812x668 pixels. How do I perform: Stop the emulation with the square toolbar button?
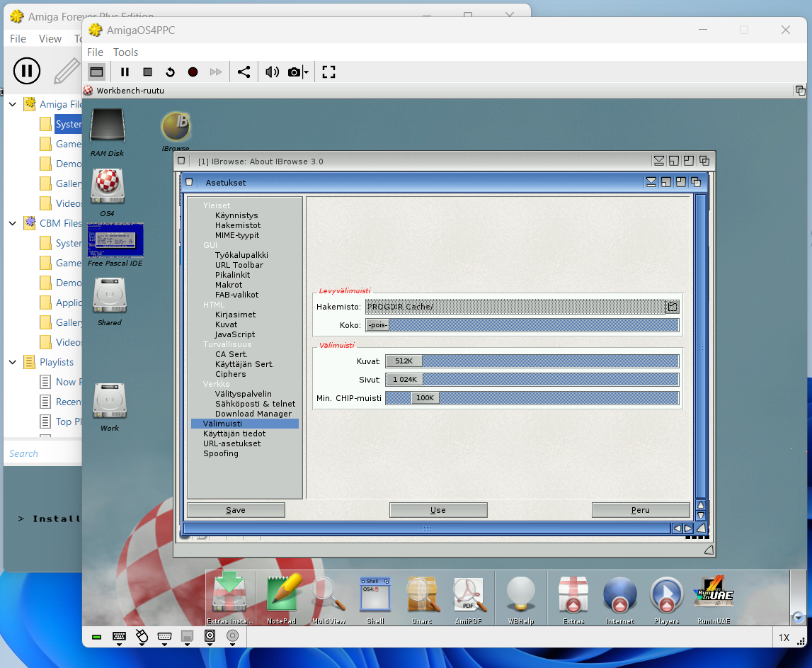pyautogui.click(x=147, y=72)
